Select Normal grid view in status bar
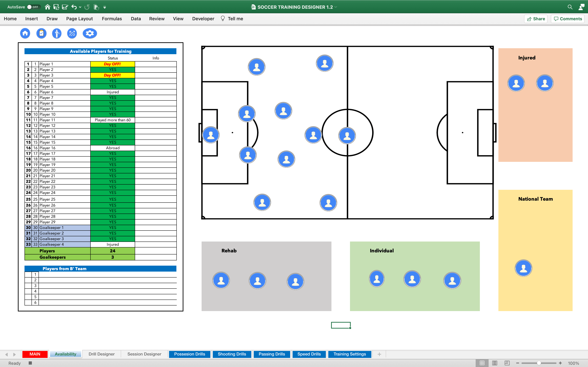This screenshot has height=367, width=588. (x=482, y=363)
